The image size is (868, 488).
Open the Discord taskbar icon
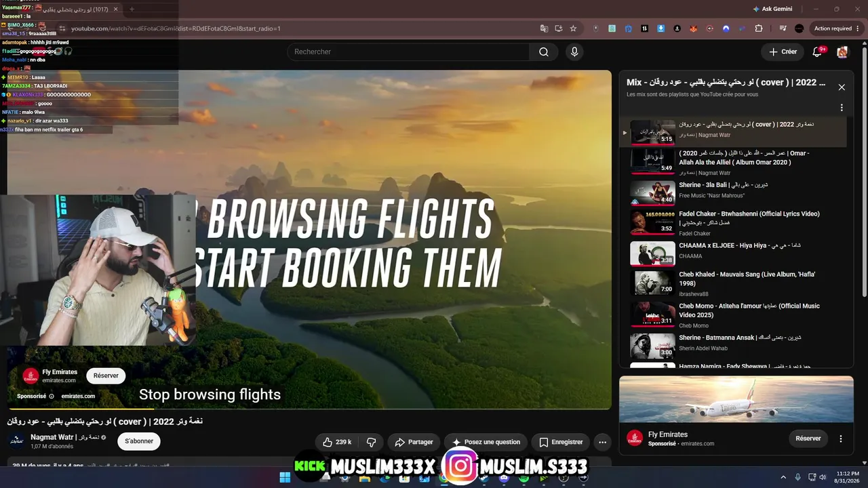coord(504,478)
